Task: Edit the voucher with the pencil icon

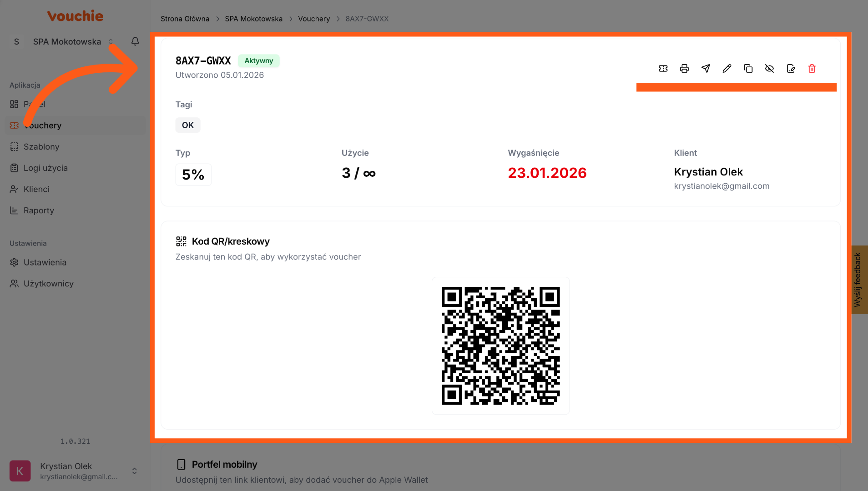Action: coord(727,69)
